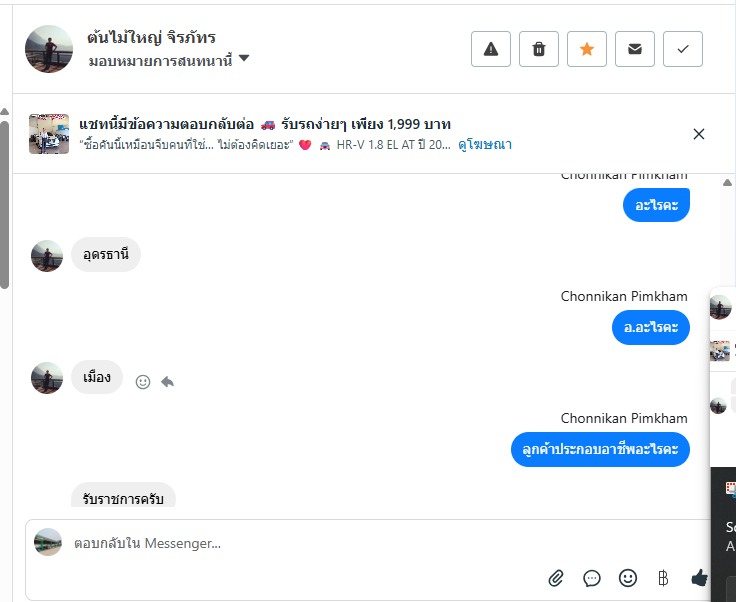Attach a file with the paperclip icon

click(556, 578)
